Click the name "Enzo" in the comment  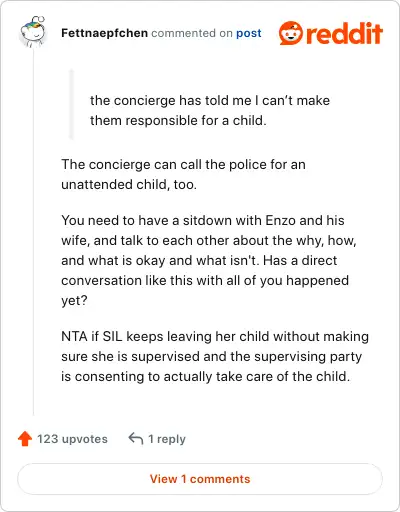click(280, 220)
